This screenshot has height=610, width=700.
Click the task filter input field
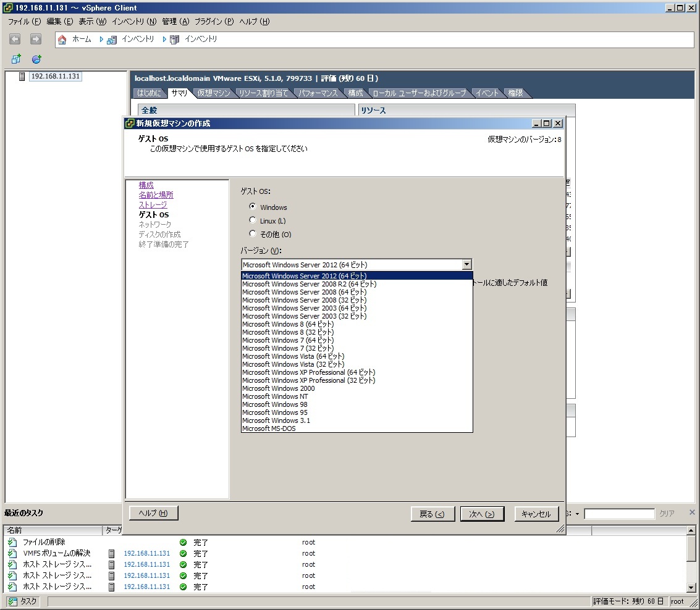619,514
